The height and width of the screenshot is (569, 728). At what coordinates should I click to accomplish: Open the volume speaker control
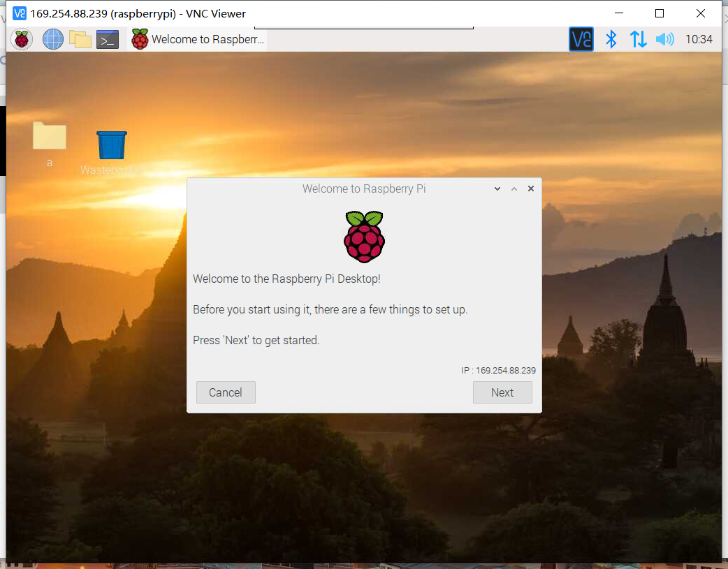pos(665,40)
